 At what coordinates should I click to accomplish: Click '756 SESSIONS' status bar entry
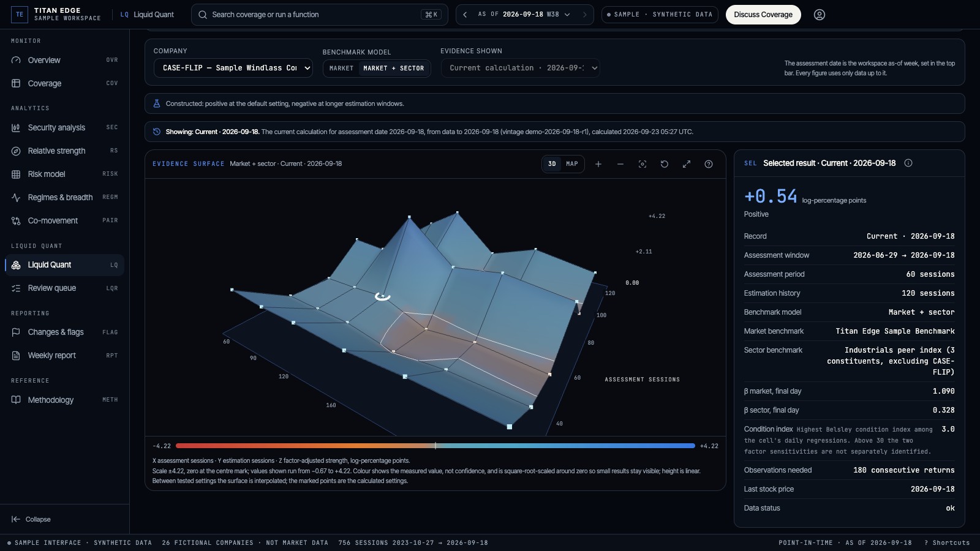(413, 543)
